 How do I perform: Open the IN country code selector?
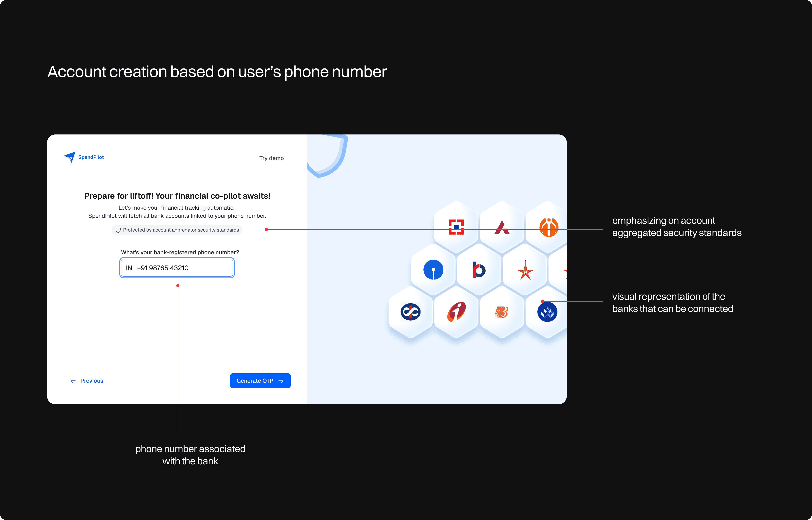click(x=129, y=268)
